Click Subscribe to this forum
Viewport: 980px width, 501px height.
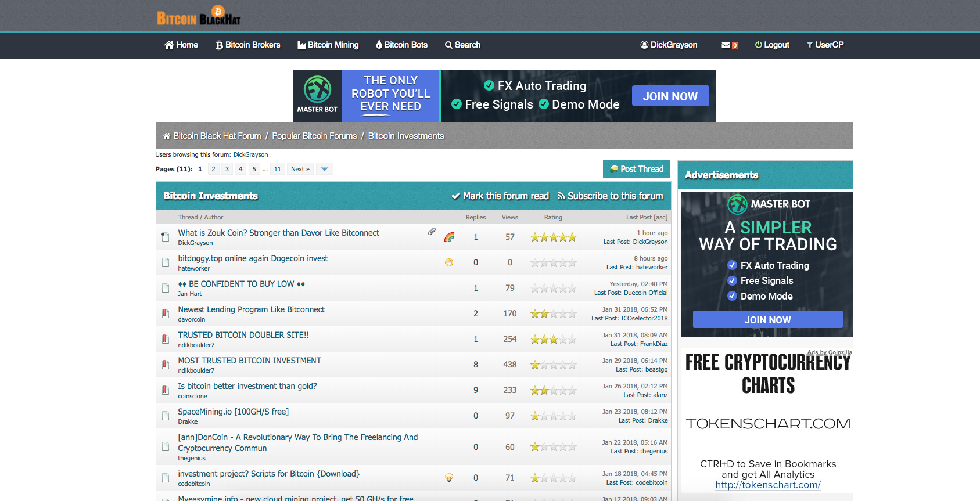[610, 196]
